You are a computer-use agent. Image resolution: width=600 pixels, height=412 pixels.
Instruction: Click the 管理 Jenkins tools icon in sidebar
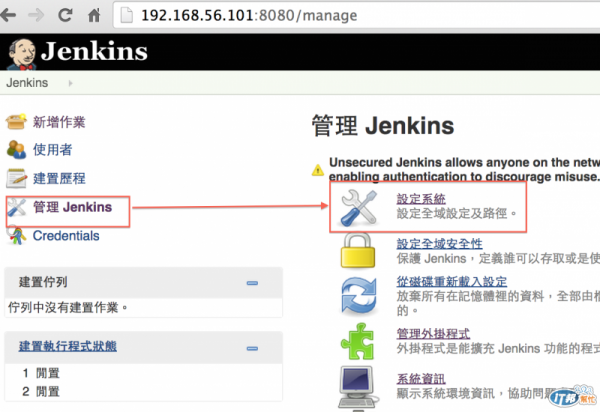[16, 207]
